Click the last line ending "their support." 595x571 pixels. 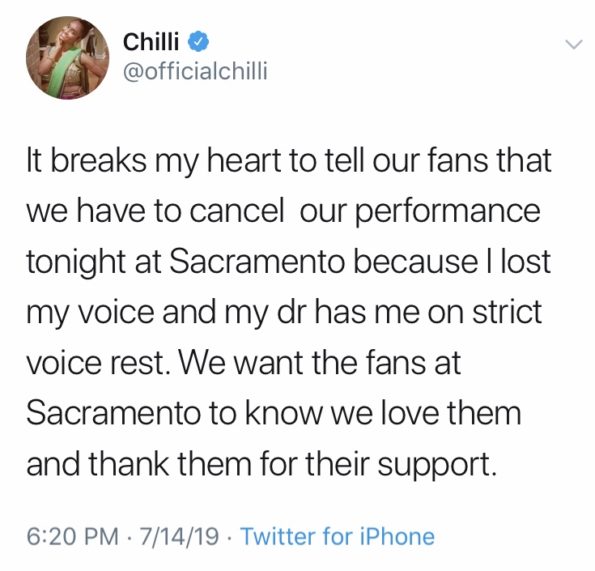pyautogui.click(x=261, y=465)
